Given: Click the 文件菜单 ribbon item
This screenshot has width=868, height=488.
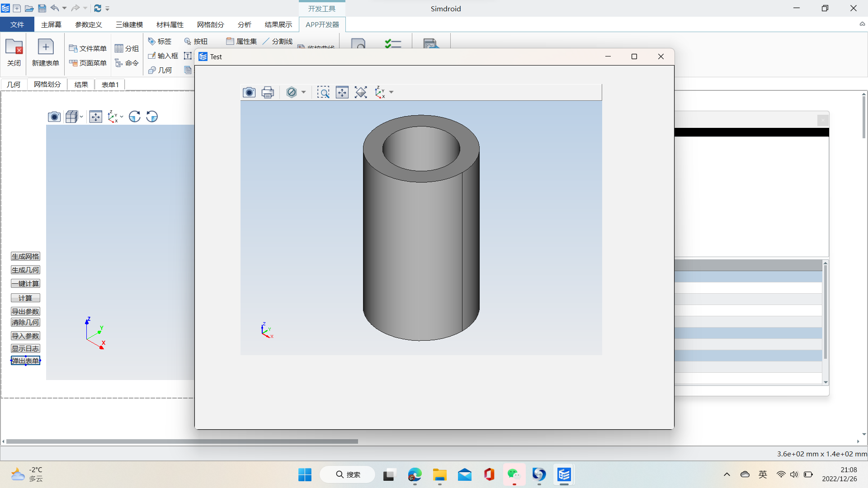Looking at the screenshot, I should coord(88,48).
